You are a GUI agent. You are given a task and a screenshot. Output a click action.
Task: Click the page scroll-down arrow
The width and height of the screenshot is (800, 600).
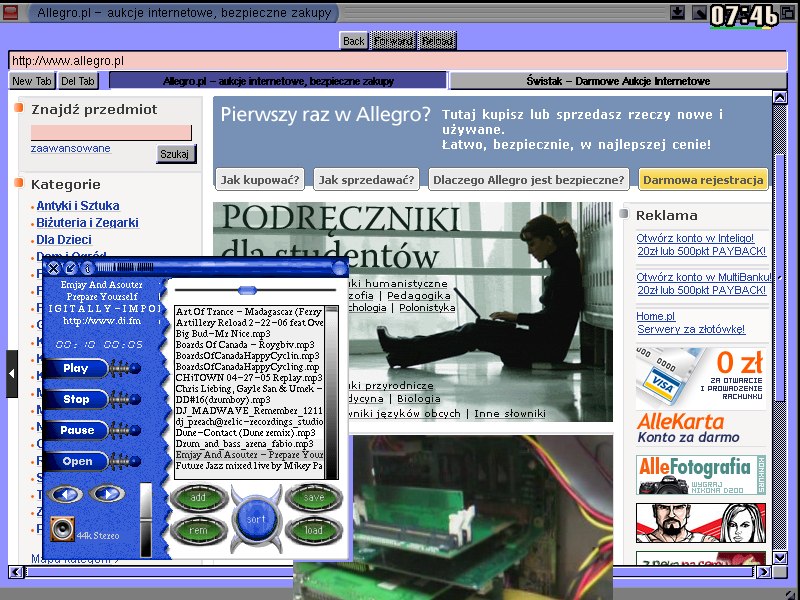tap(780, 558)
